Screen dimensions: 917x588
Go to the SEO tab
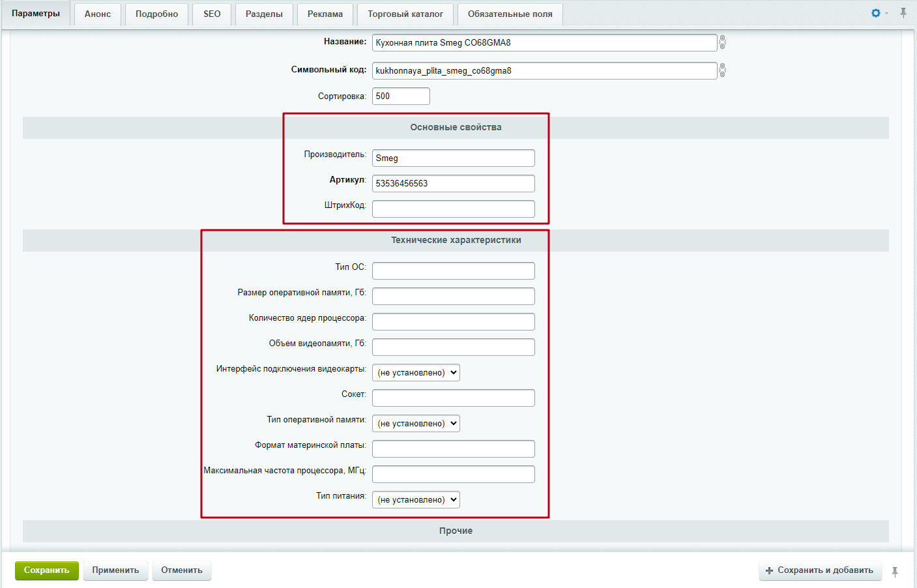(x=212, y=14)
